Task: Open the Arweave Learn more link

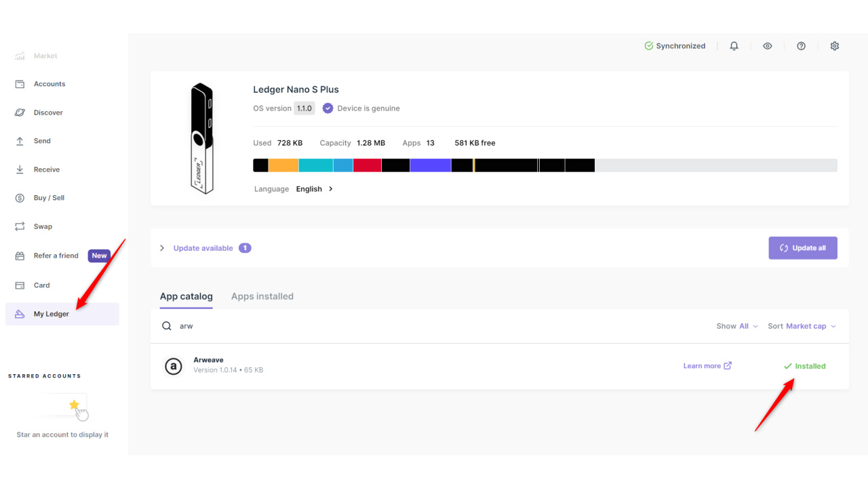Action: pyautogui.click(x=707, y=366)
